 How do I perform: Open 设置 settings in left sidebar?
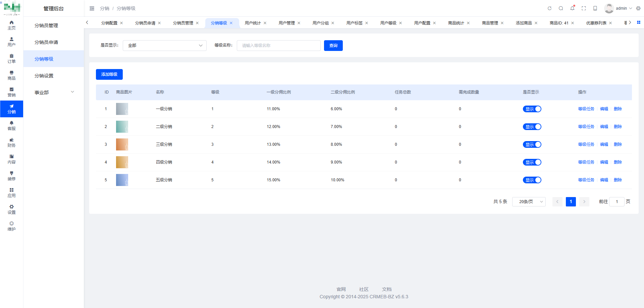[x=11, y=209]
